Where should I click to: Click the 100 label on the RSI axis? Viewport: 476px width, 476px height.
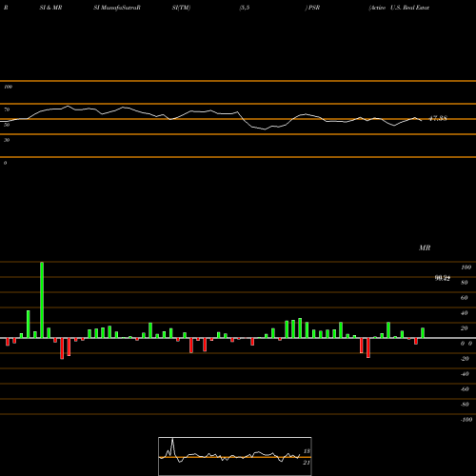click(x=8, y=87)
